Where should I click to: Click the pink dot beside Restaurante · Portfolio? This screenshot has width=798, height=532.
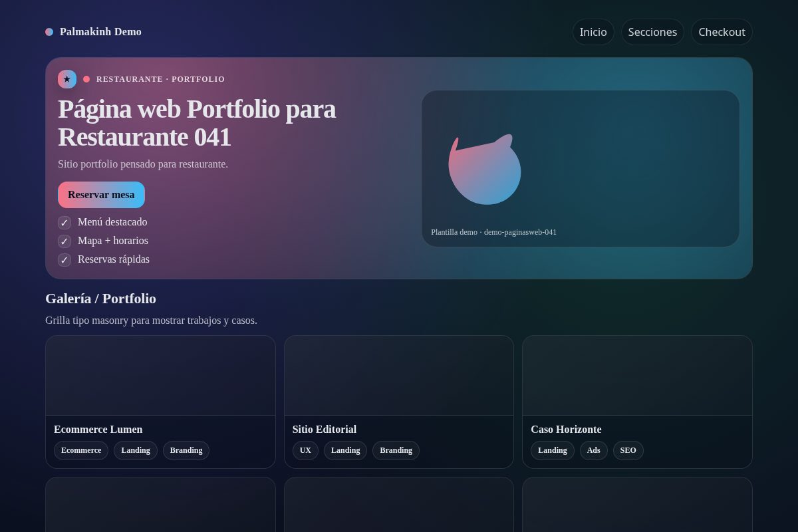[86, 79]
